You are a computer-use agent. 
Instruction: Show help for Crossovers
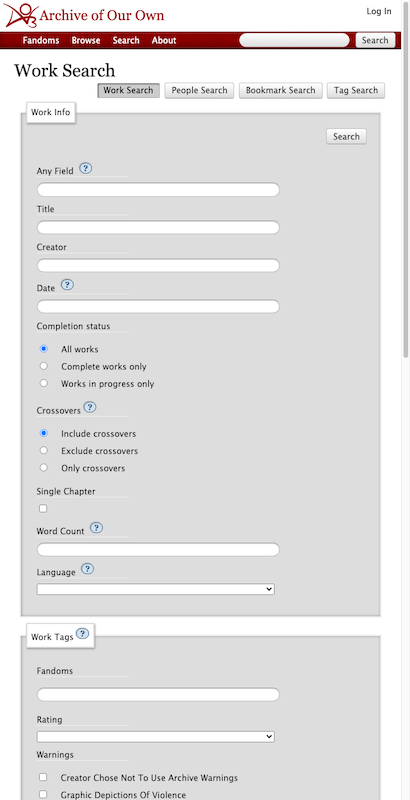pyautogui.click(x=90, y=407)
